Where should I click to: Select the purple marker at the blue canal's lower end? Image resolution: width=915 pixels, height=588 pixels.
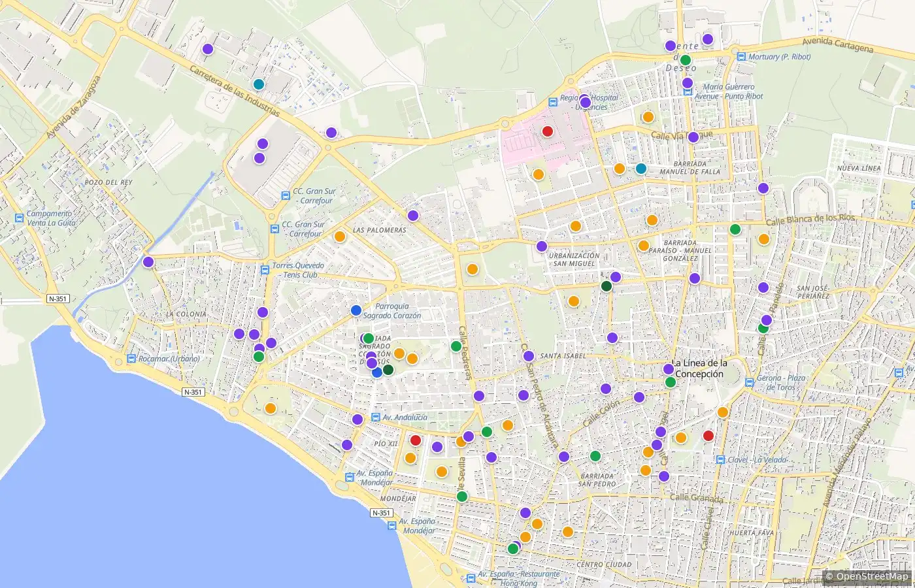(x=148, y=262)
